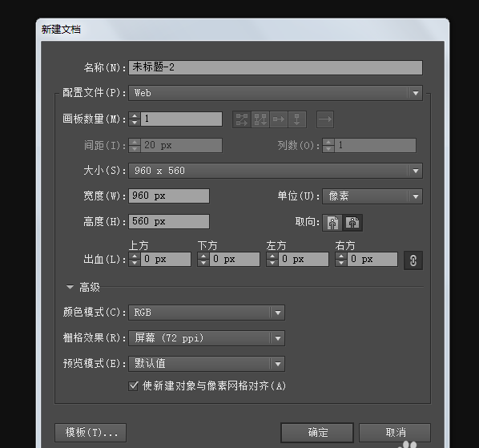This screenshot has height=448, width=479.
Task: Open the 栅格效果 屏幕 (72 ppi) dropdown
Action: [x=207, y=338]
